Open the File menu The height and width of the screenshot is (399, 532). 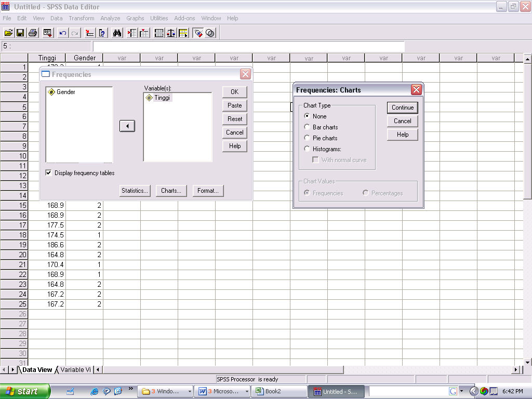(7, 18)
